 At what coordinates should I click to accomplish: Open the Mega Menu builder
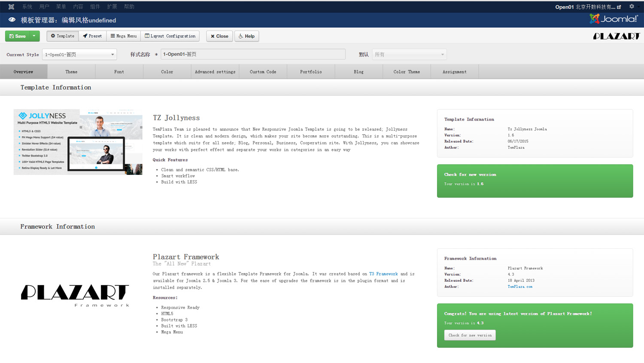click(x=112, y=36)
